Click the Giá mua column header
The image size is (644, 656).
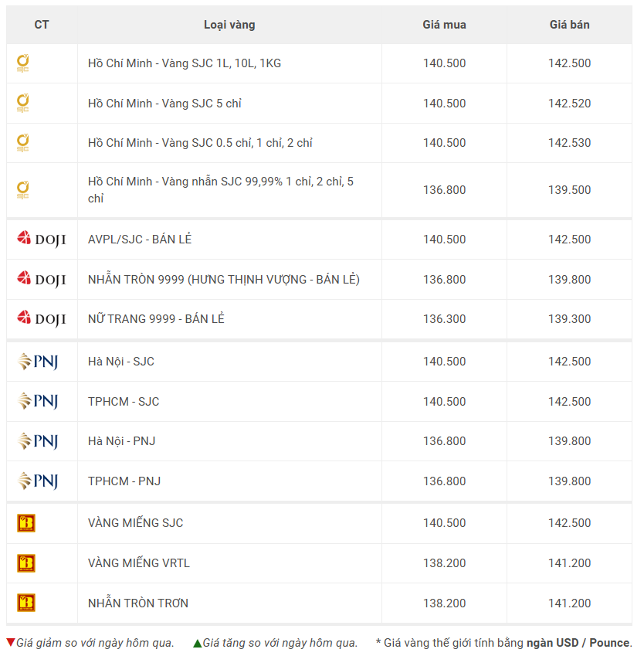(444, 25)
